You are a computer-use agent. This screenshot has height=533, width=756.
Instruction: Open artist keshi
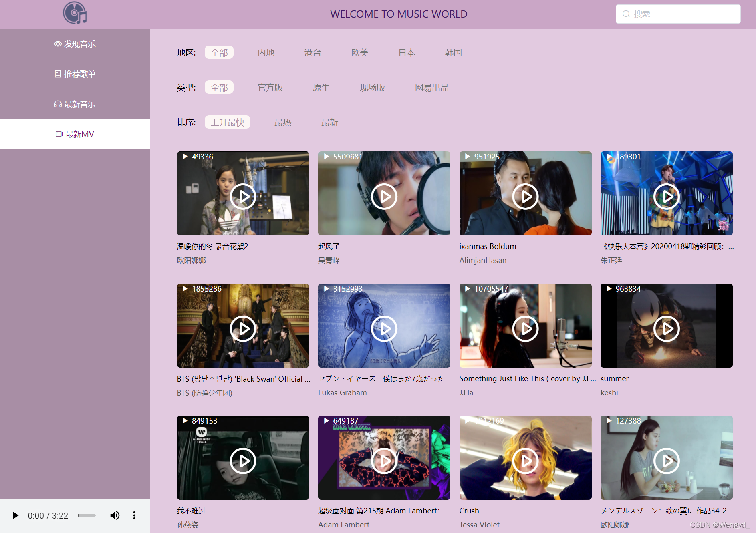pyautogui.click(x=609, y=393)
